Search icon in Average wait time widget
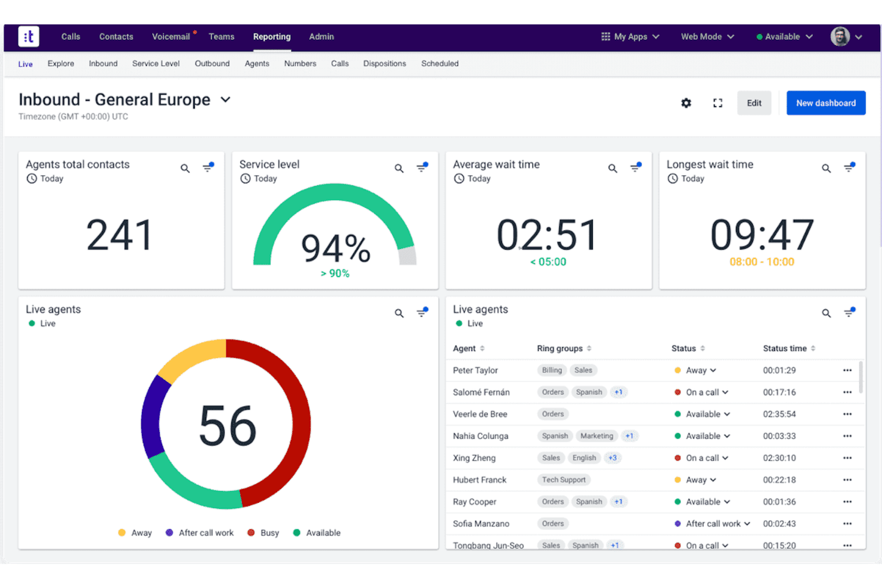 coord(613,169)
